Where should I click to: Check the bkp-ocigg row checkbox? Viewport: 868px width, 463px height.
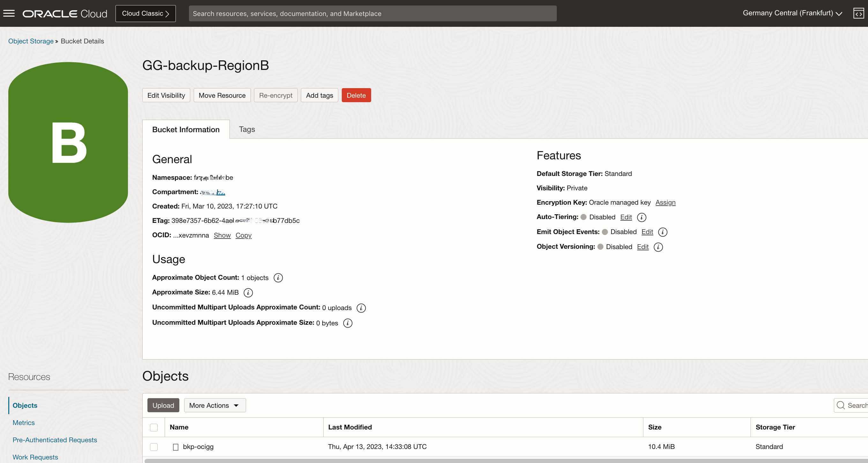[x=153, y=447]
